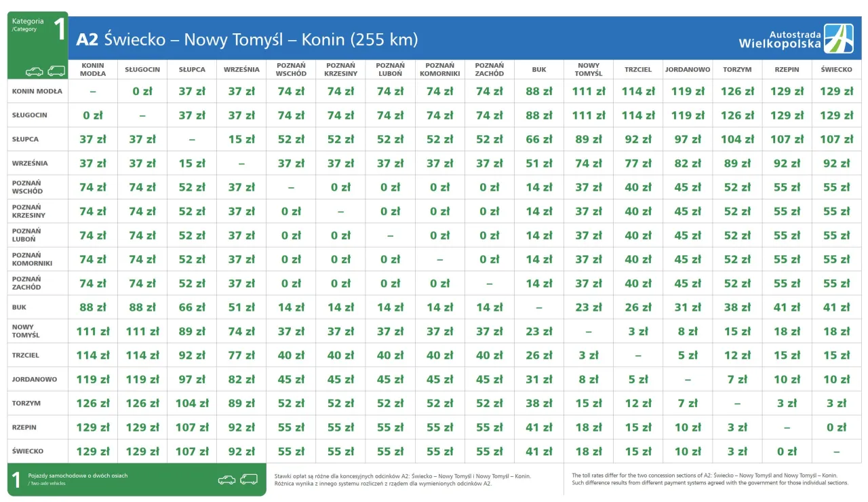Select the ŚWIECKO column header
This screenshot has width=868, height=502.
(x=836, y=69)
